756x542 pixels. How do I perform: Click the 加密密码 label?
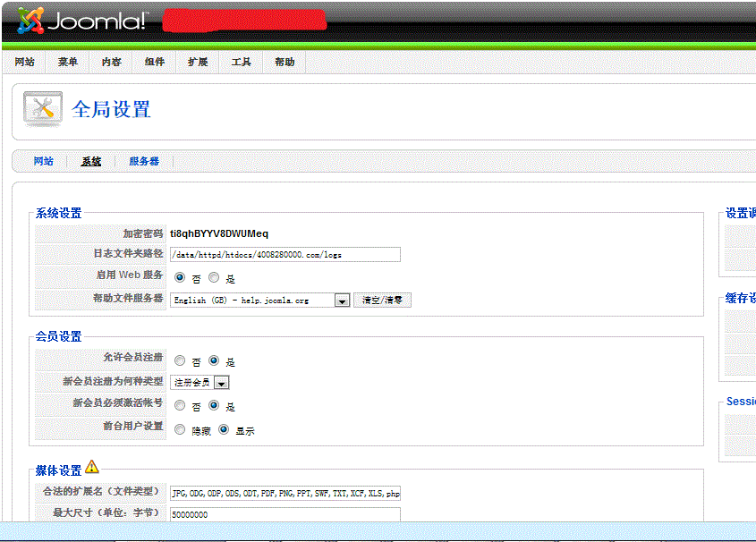pos(143,233)
